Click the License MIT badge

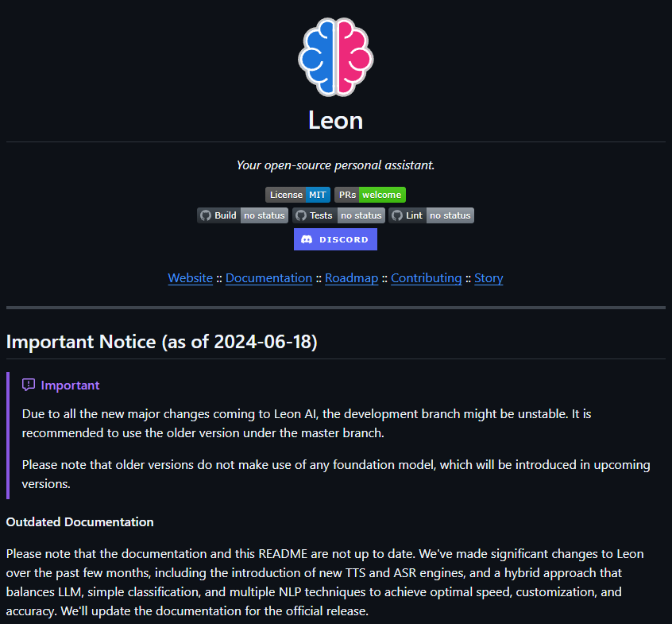(x=297, y=195)
